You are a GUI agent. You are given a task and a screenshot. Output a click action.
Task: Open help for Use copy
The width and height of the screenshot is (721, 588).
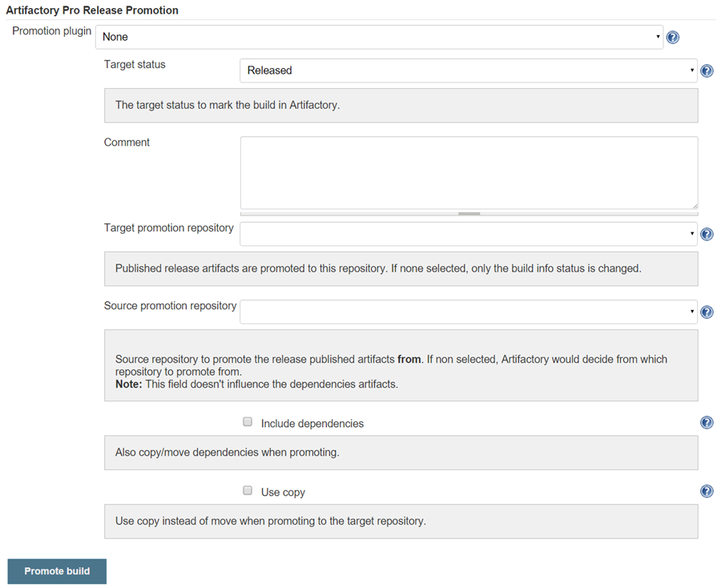pos(707,491)
